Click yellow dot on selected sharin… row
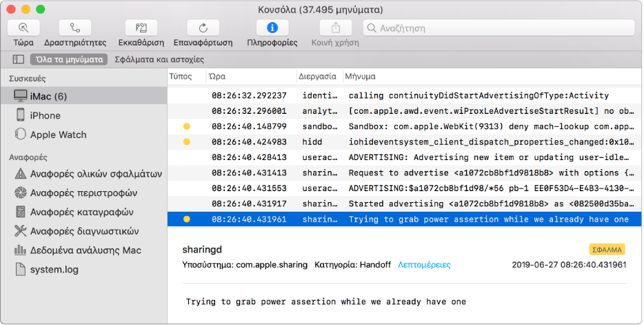Screen dimensions: 644x325 [186, 219]
